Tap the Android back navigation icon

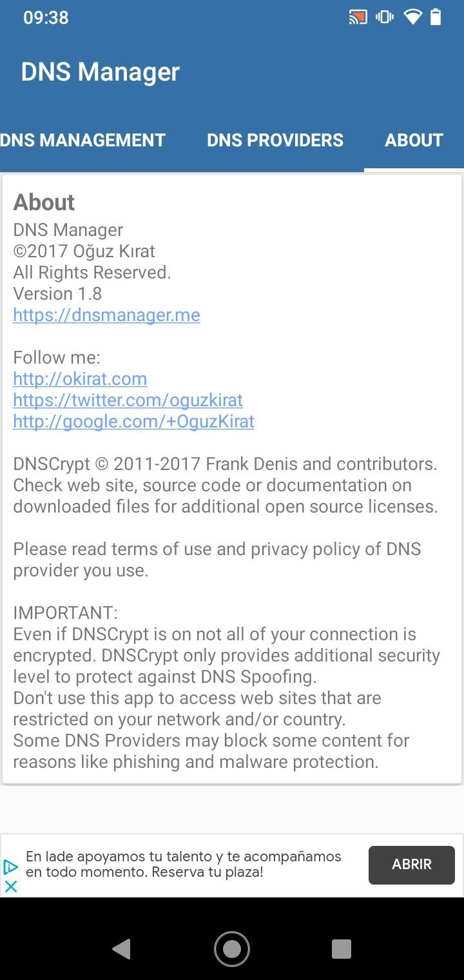[121, 948]
